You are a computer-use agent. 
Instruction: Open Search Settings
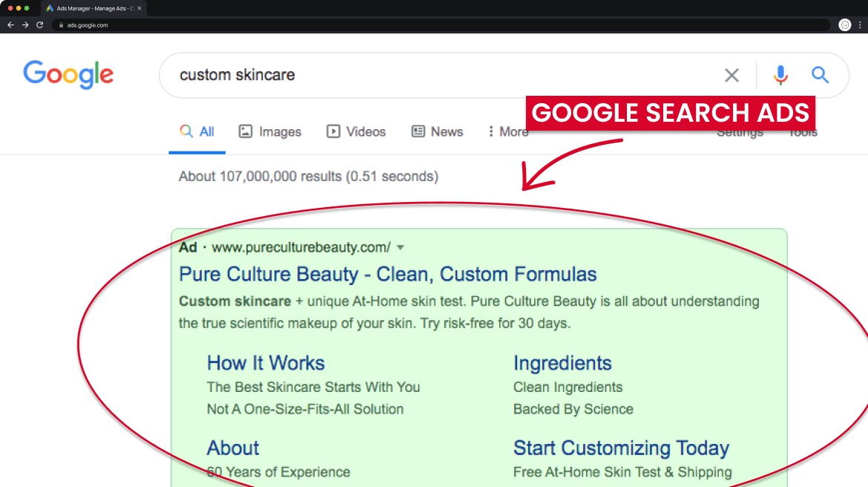tap(740, 131)
